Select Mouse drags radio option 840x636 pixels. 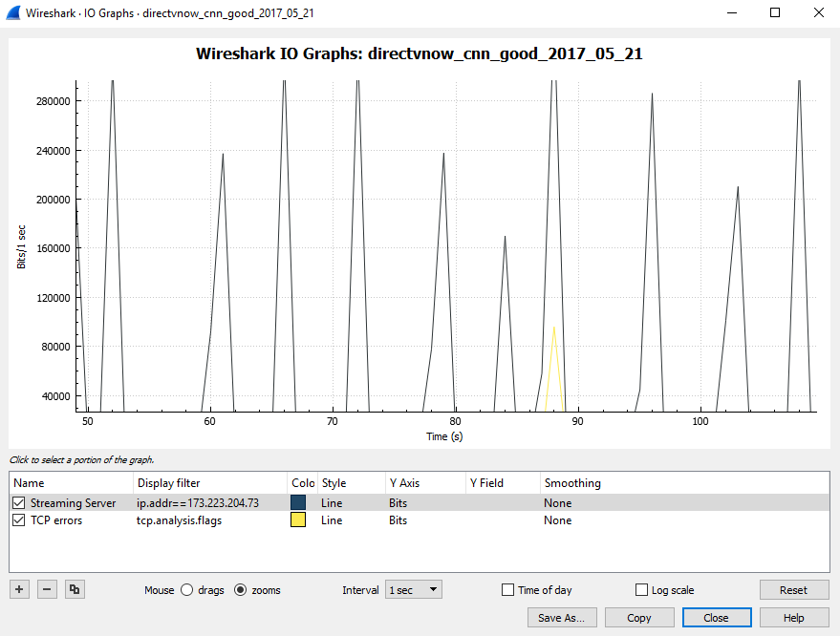point(186,590)
